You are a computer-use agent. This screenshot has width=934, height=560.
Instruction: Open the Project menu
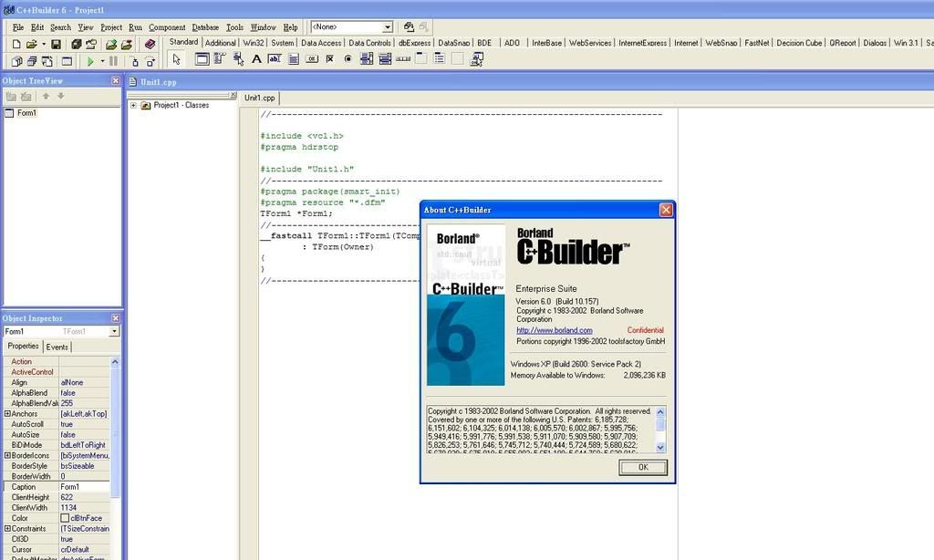pos(110,27)
